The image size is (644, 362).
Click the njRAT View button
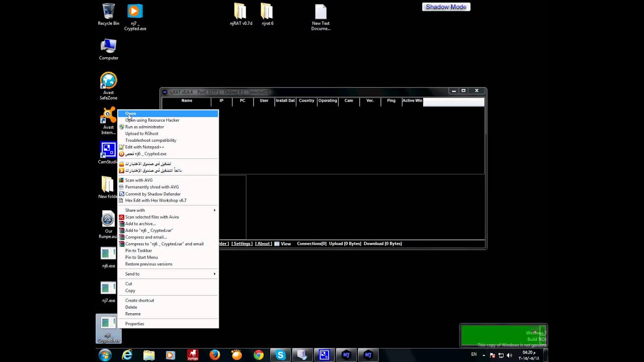tap(283, 243)
